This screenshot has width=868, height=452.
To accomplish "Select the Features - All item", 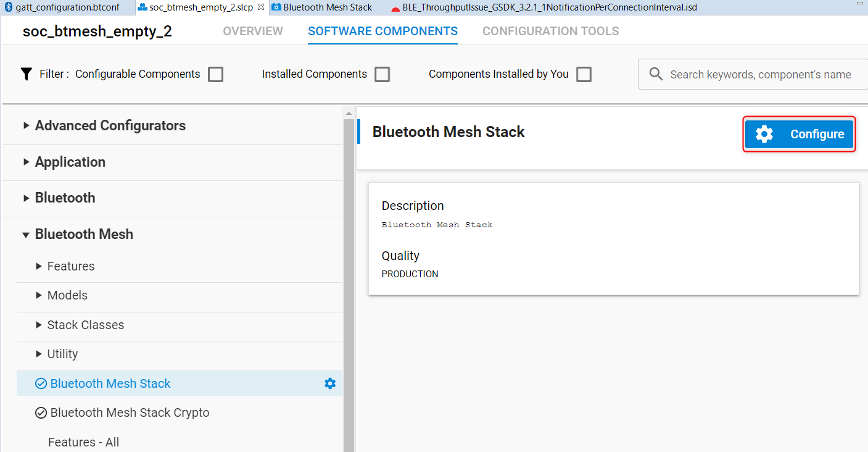I will 83,442.
